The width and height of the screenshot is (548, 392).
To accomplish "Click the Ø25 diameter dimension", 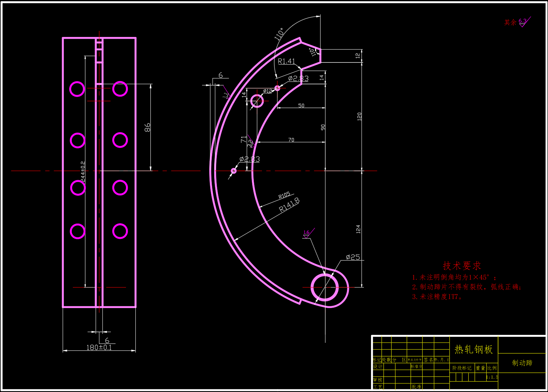I will coord(353,257).
